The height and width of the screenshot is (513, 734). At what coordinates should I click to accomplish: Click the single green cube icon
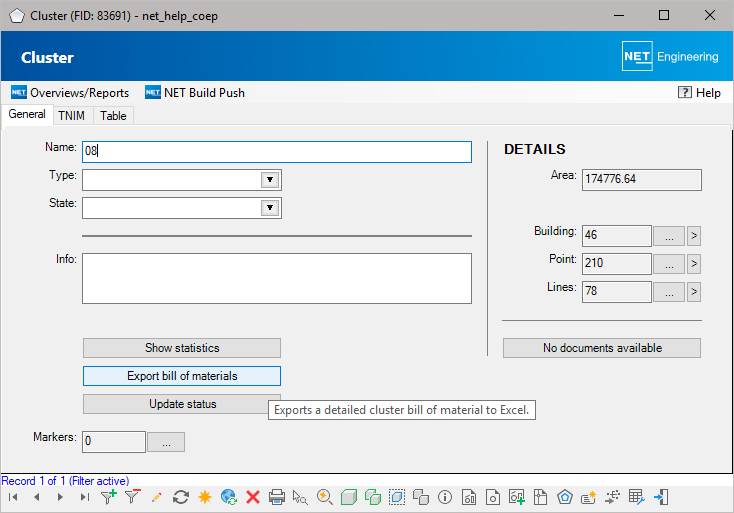coord(349,497)
